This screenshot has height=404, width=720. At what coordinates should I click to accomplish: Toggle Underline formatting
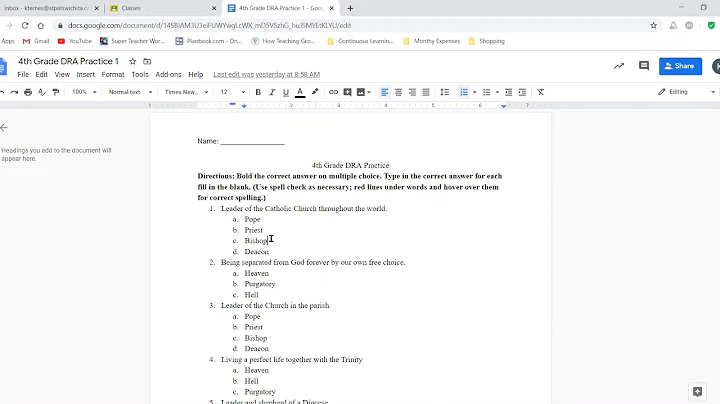pos(286,92)
